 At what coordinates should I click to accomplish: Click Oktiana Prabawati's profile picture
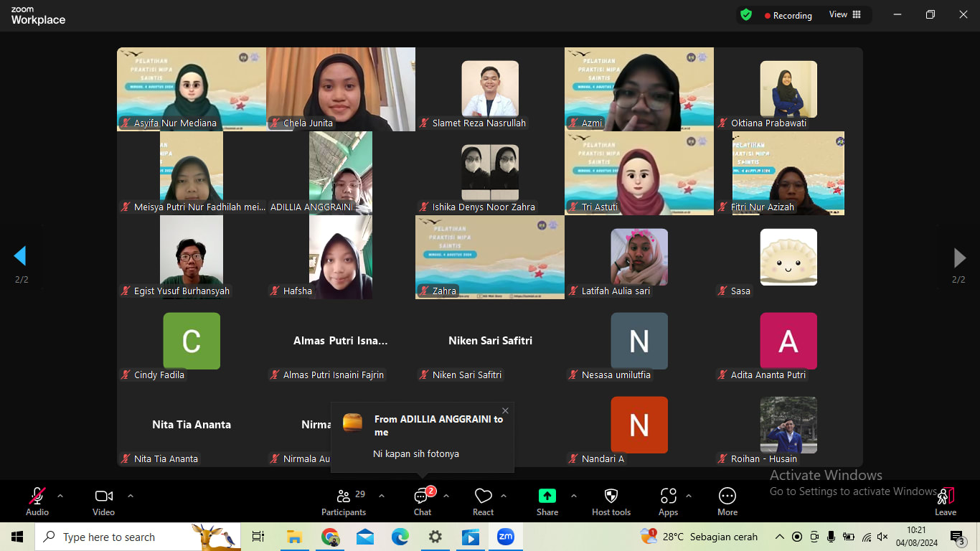click(788, 89)
